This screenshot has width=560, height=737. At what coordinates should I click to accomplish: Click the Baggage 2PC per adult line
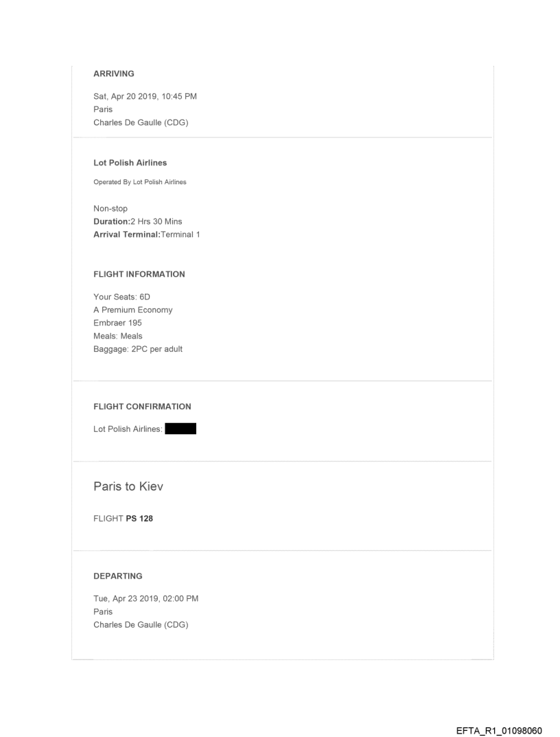[137, 349]
